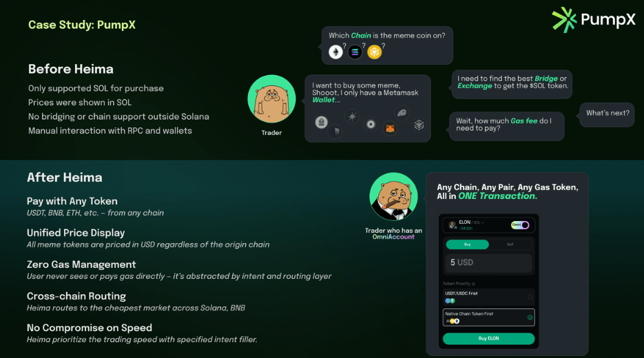Toggle the Omni switch
The height and width of the screenshot is (358, 644).
click(x=520, y=225)
